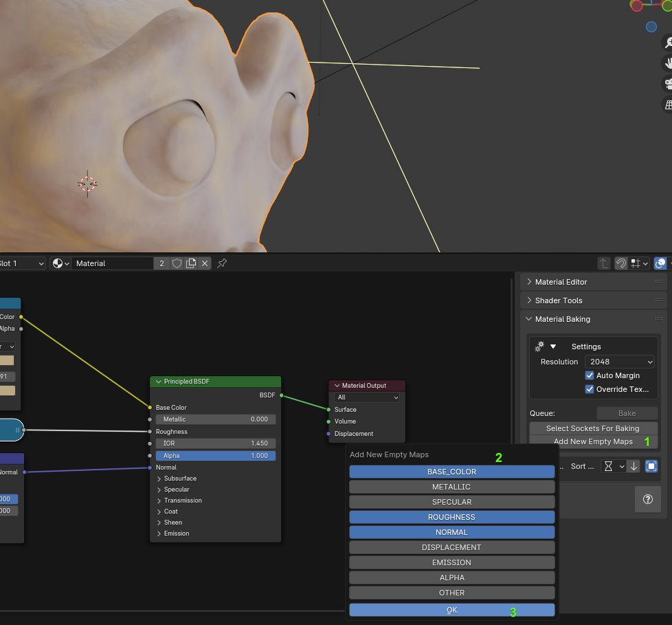Click the go to parent node tree arrow
672x625 pixels.
603,263
